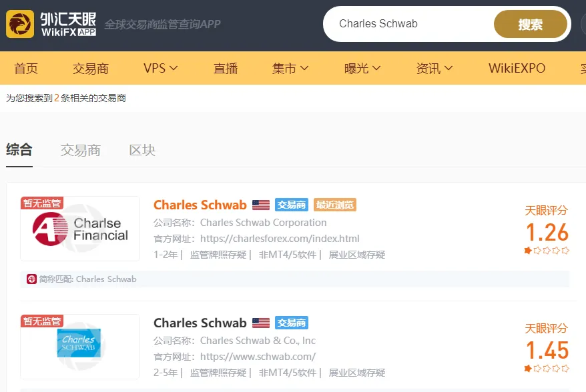
Task: Expand the 曝光 dropdown menu
Action: point(362,68)
